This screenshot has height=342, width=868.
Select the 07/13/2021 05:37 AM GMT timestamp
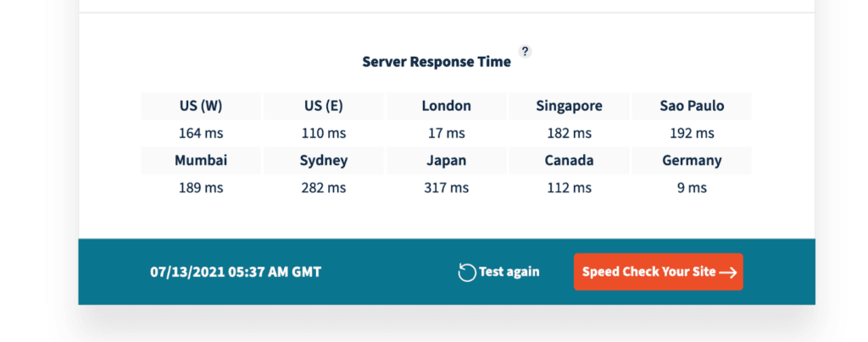coord(236,272)
